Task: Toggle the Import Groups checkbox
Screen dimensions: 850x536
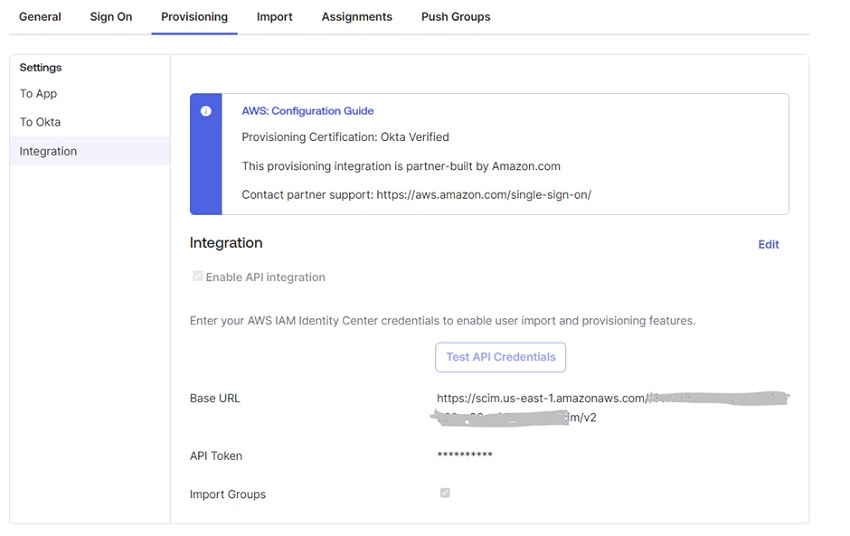Action: point(445,493)
